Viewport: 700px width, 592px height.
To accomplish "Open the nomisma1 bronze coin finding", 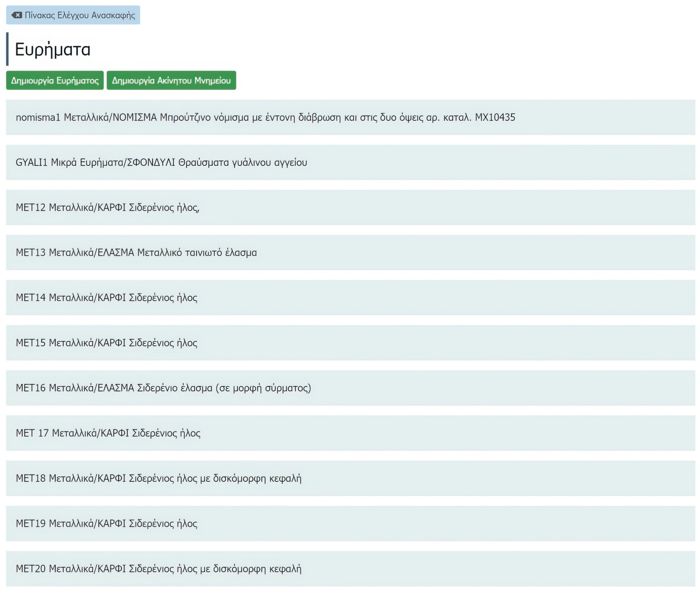I will (x=265, y=117).
